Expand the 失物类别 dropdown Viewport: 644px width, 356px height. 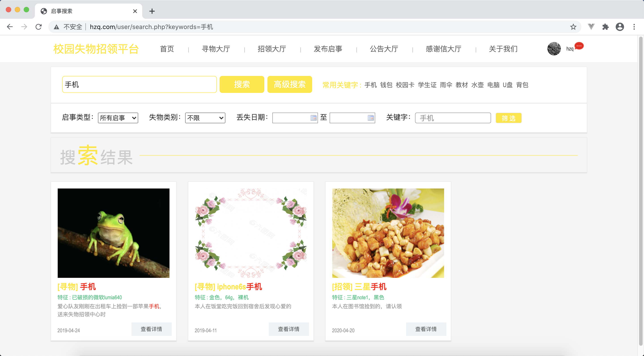coord(205,118)
